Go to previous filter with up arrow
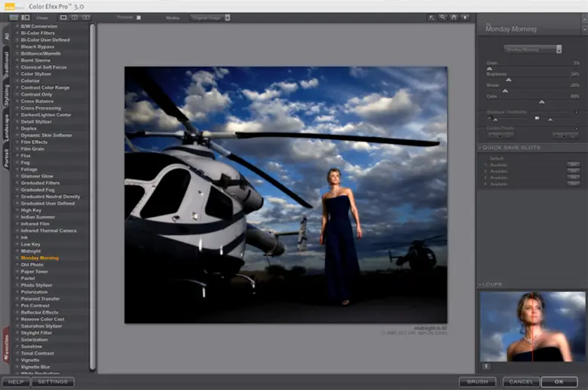This screenshot has height=390, width=588. (584, 19)
